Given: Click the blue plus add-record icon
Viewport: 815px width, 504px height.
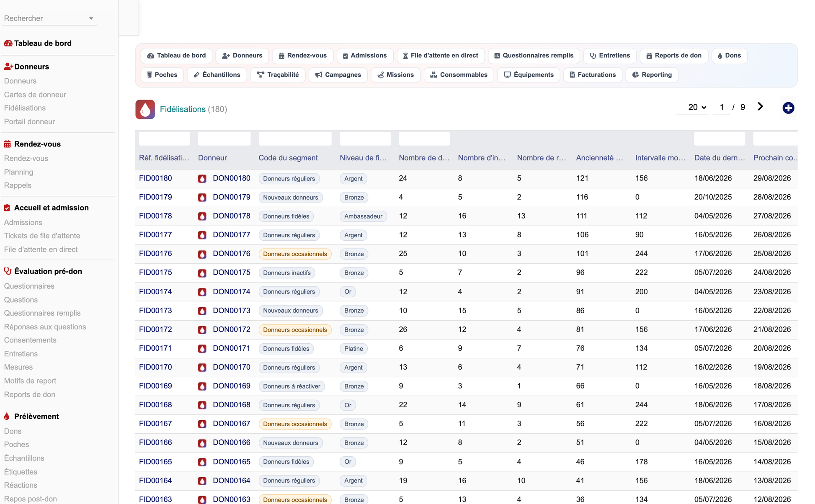Looking at the screenshot, I should tap(788, 108).
